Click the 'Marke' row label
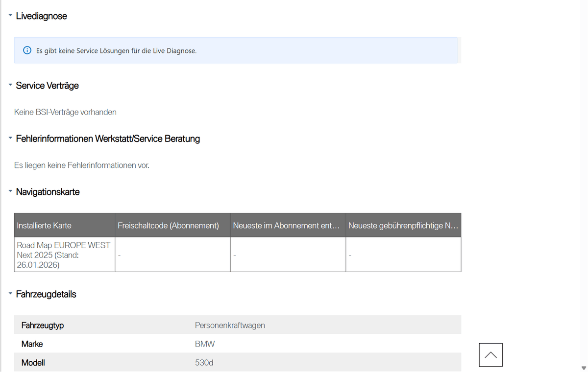This screenshot has height=372, width=588. click(32, 344)
